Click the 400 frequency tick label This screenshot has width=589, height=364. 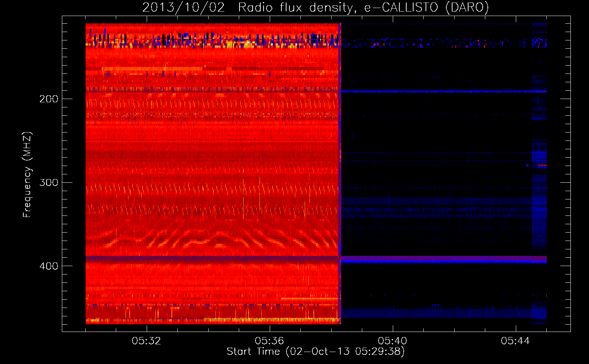48,266
